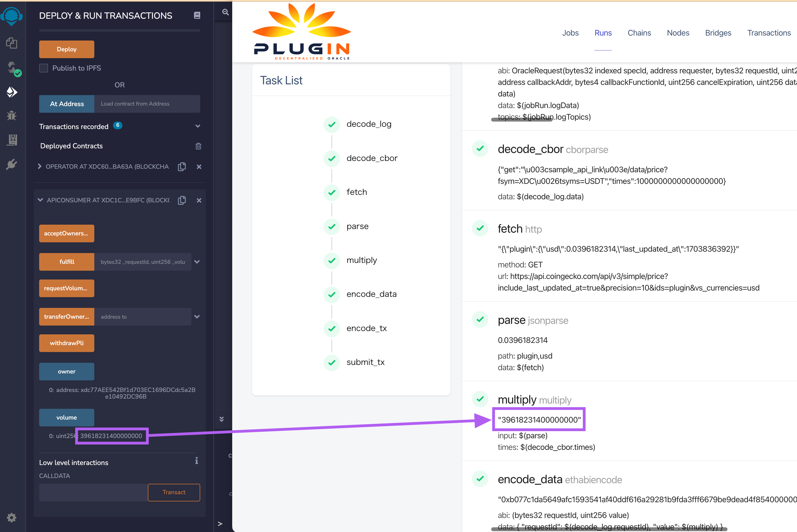Select the Deploy & run transactions icon

pyautogui.click(x=12, y=92)
